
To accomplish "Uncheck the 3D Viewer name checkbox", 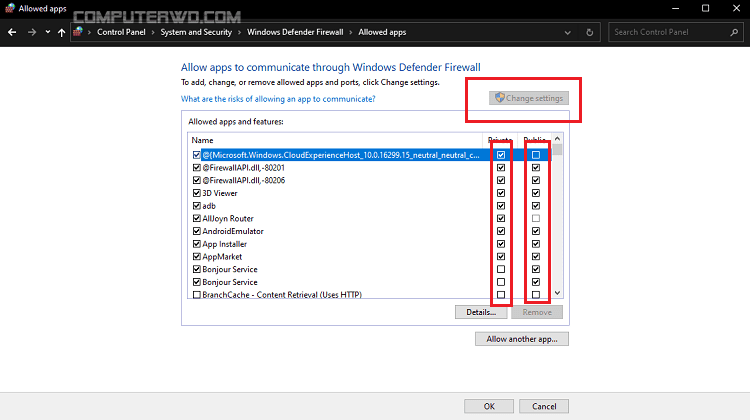I will [197, 193].
